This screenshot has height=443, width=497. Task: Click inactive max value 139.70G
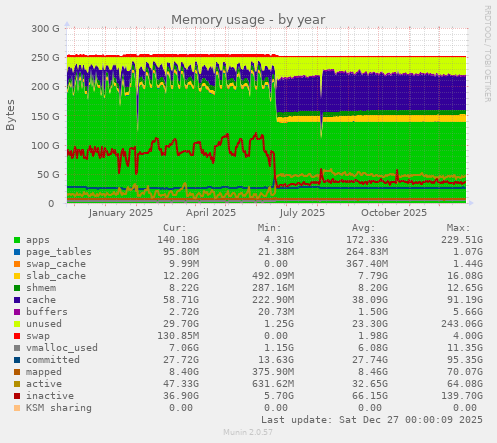[x=462, y=396]
